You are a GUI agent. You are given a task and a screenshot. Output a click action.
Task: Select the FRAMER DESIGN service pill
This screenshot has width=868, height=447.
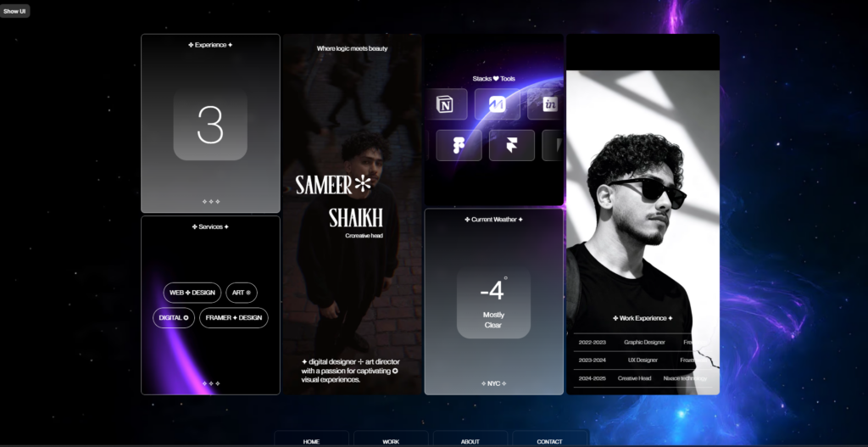pos(234,318)
